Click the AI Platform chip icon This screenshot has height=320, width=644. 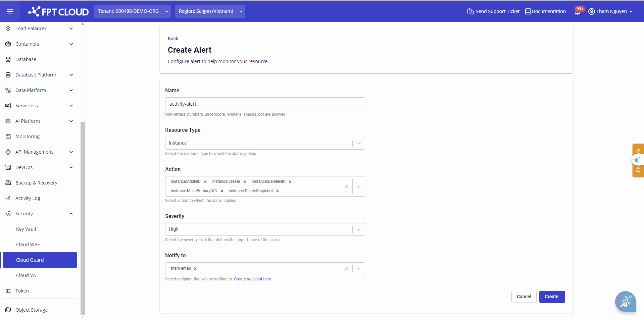click(x=8, y=121)
